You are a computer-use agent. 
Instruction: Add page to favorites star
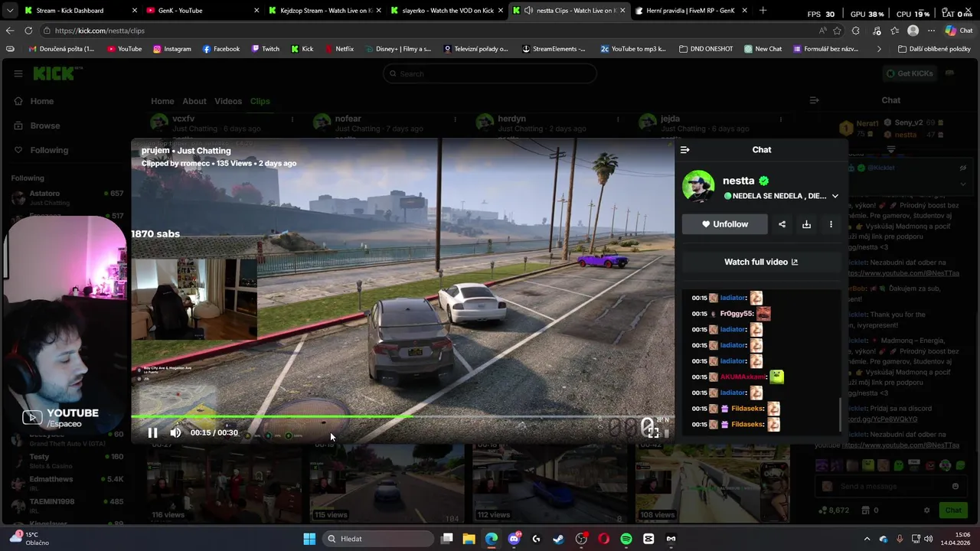[x=838, y=31]
